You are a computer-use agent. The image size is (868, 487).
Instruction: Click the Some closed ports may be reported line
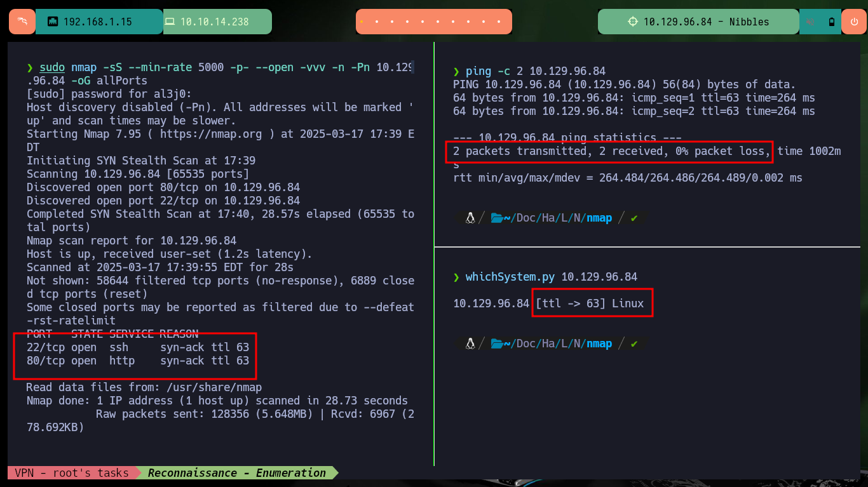[x=220, y=314]
